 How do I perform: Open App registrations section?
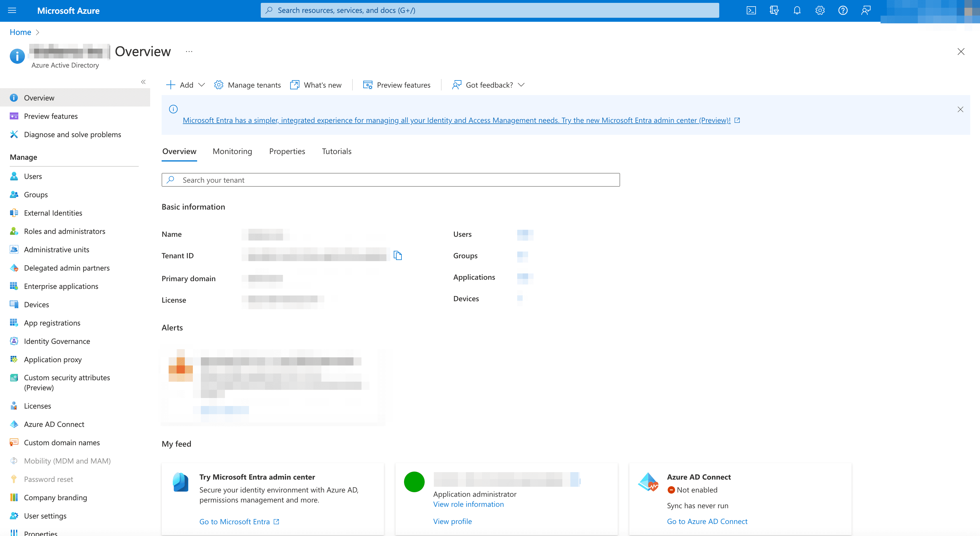pyautogui.click(x=52, y=322)
